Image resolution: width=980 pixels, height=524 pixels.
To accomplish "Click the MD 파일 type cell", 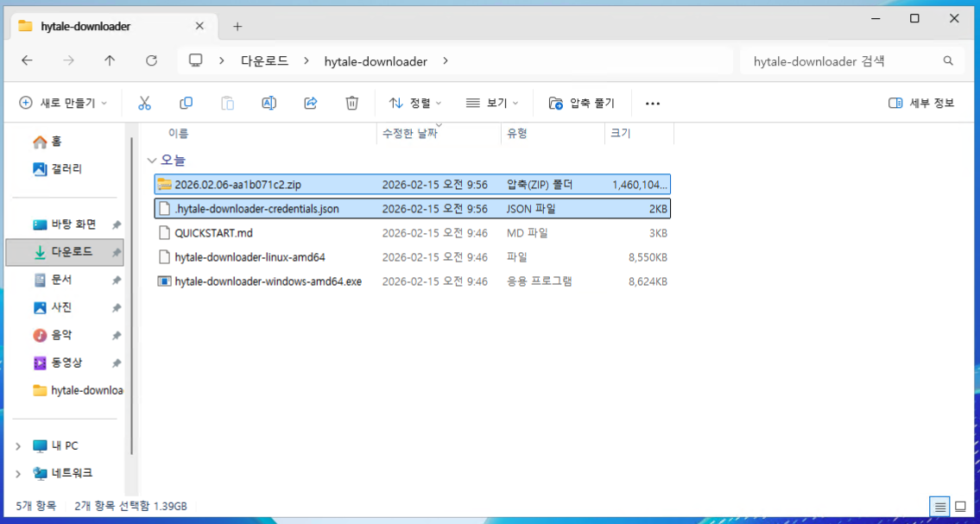I will [527, 233].
